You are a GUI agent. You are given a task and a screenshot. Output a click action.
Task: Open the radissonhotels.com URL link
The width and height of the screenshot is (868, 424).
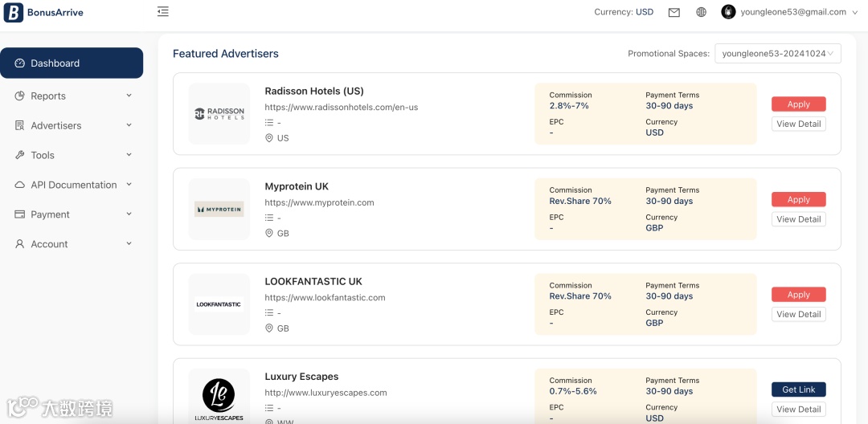(x=341, y=108)
